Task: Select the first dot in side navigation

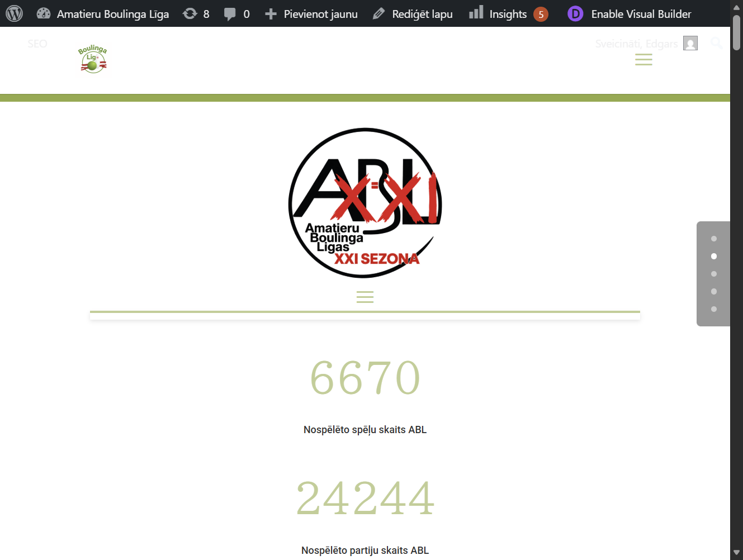Action: [714, 239]
